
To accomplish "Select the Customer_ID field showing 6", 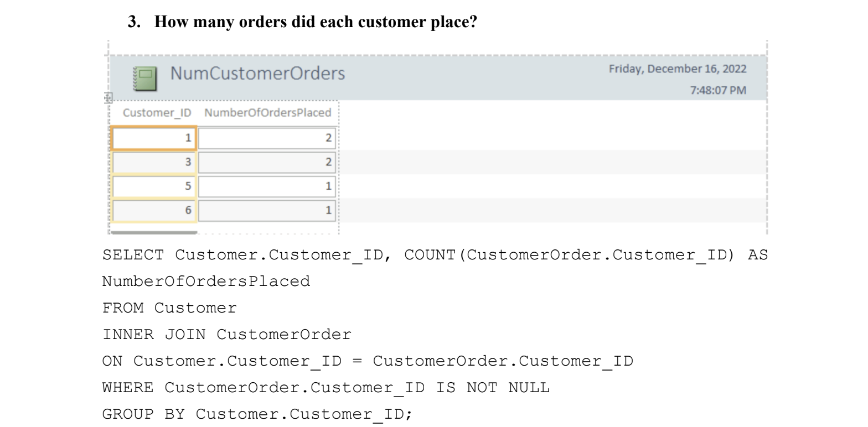I will coord(153,210).
